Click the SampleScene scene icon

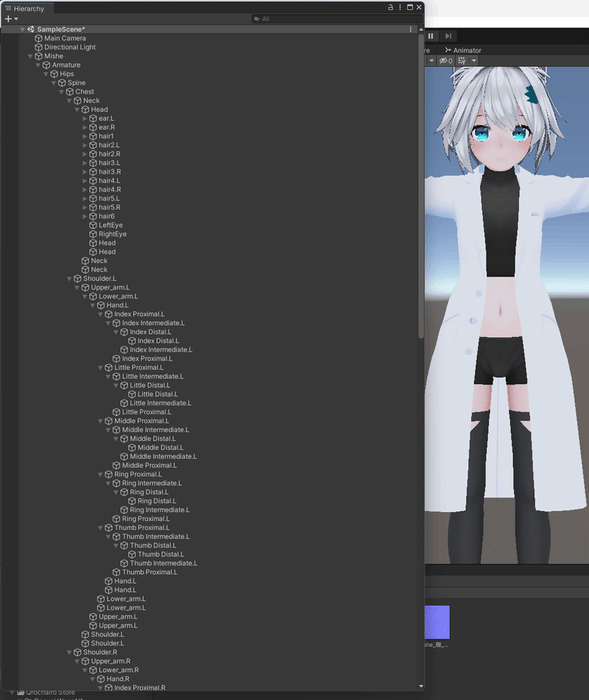pos(30,29)
